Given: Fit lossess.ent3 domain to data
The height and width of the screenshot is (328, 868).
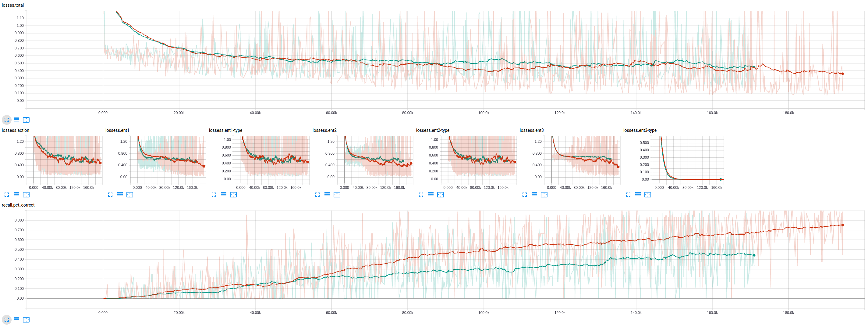Looking at the screenshot, I should (x=544, y=195).
